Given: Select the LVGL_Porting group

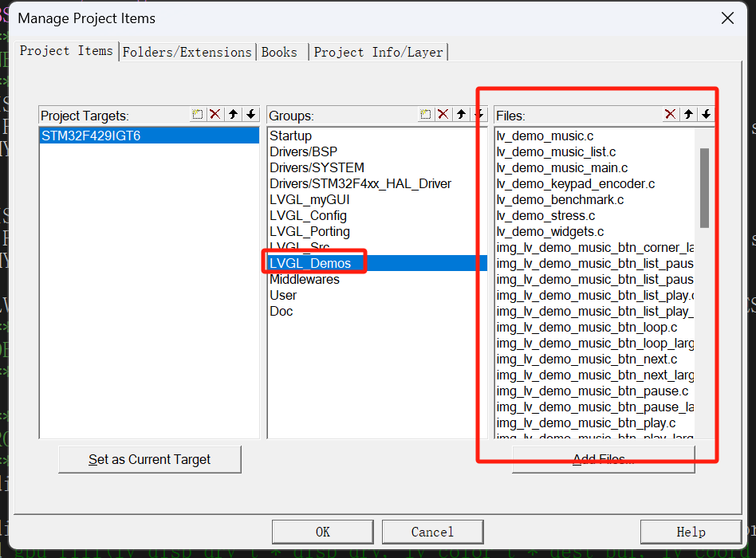Looking at the screenshot, I should tap(309, 231).
